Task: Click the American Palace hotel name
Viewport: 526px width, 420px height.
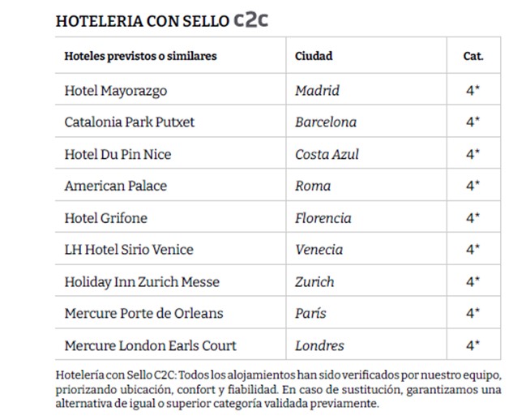Action: click(x=115, y=186)
